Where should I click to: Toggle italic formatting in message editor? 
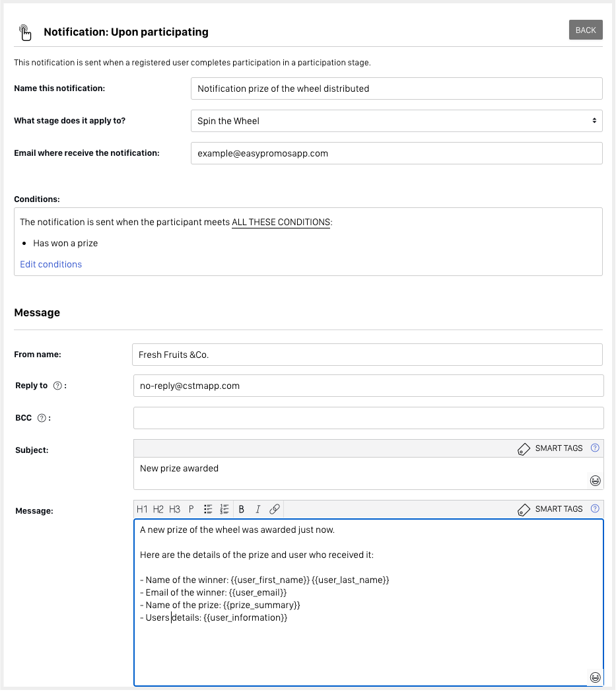tap(257, 509)
